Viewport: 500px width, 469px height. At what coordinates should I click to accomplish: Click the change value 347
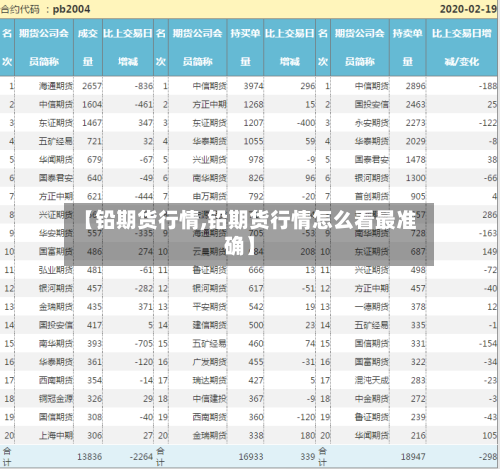click(x=146, y=123)
